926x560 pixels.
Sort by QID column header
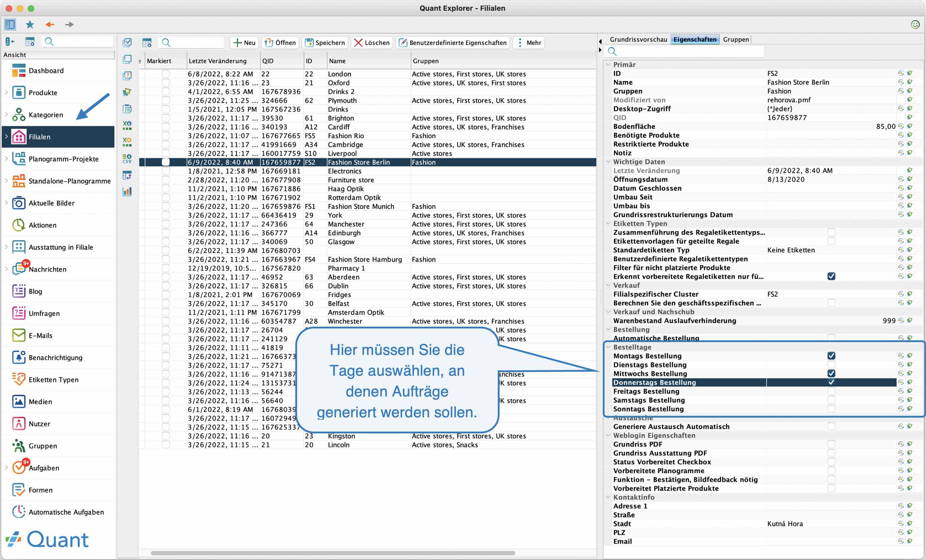282,61
